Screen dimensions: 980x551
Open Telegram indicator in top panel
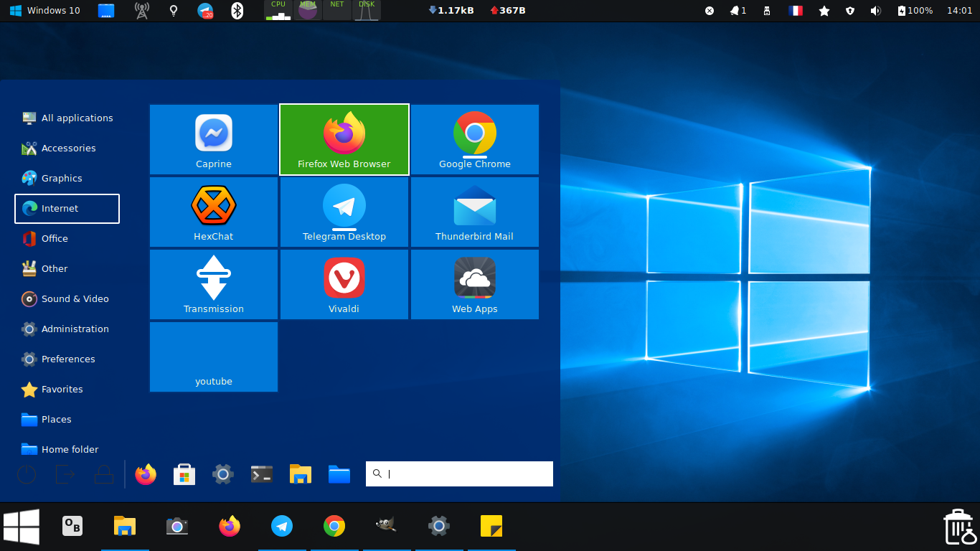click(x=206, y=11)
